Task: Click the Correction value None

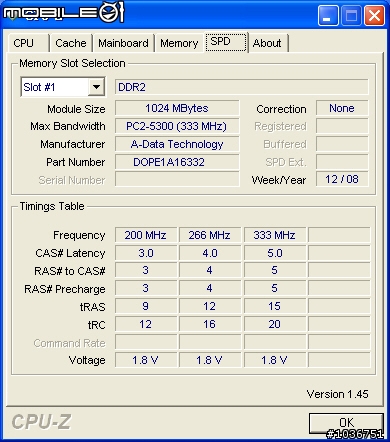Action: [342, 108]
